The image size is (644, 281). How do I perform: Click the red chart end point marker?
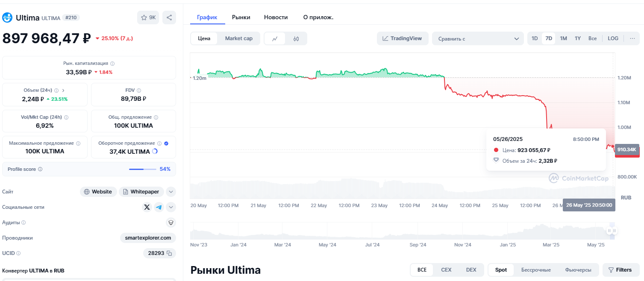(612, 146)
